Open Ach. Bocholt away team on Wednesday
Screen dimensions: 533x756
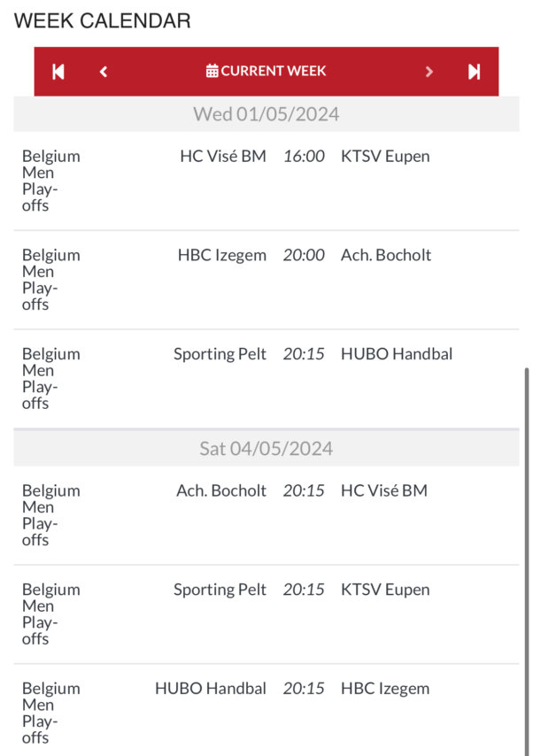click(385, 255)
